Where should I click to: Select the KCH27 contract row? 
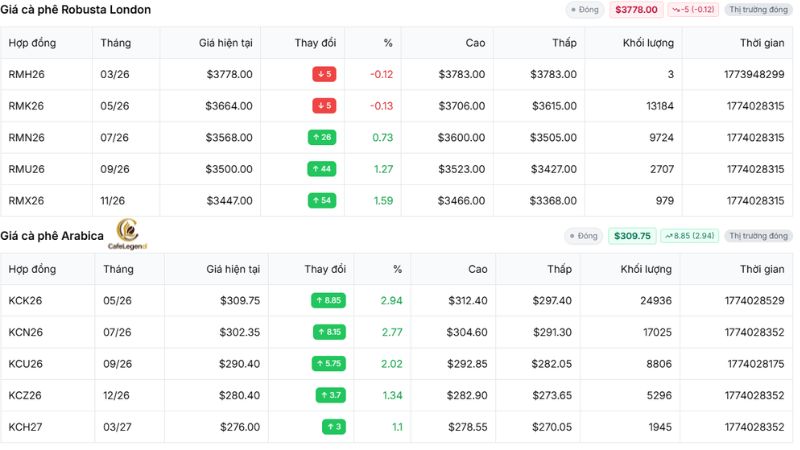(x=396, y=427)
